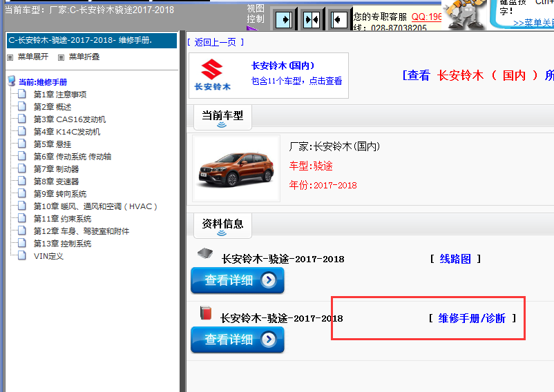554x392 pixels.
Task: Click the C-长安铃木-骁途-2017-2018-维修手册 header
Action: 92,40
